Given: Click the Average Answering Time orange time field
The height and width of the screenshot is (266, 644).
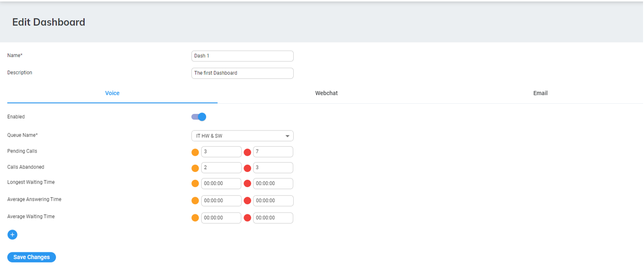Looking at the screenshot, I should 221,201.
